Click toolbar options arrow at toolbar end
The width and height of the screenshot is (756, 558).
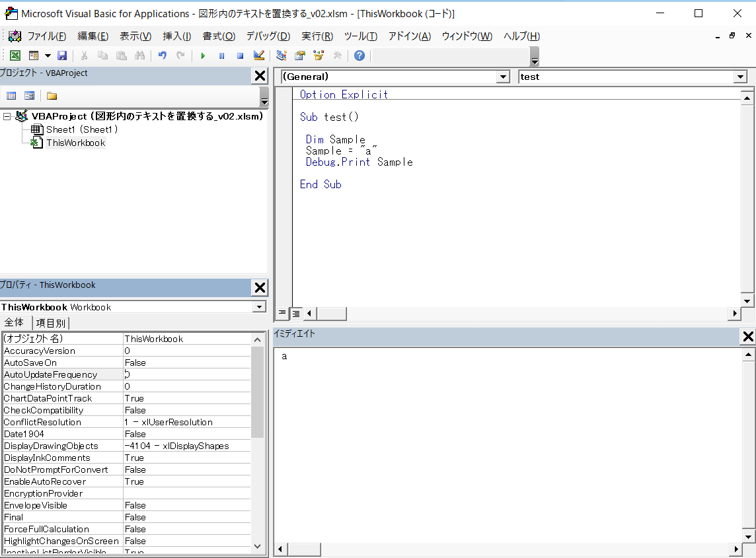coord(534,57)
